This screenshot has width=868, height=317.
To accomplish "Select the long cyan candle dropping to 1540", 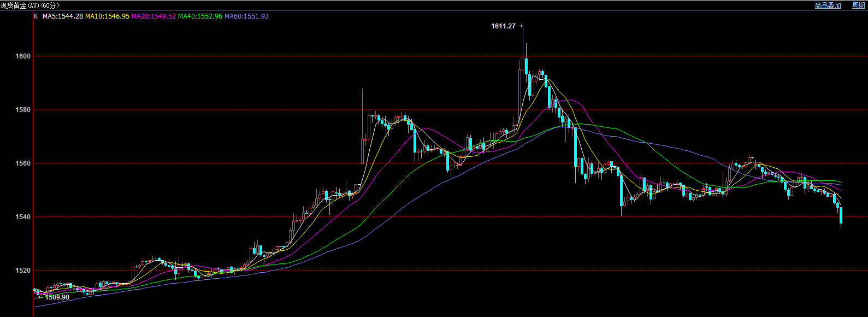I will point(622,190).
